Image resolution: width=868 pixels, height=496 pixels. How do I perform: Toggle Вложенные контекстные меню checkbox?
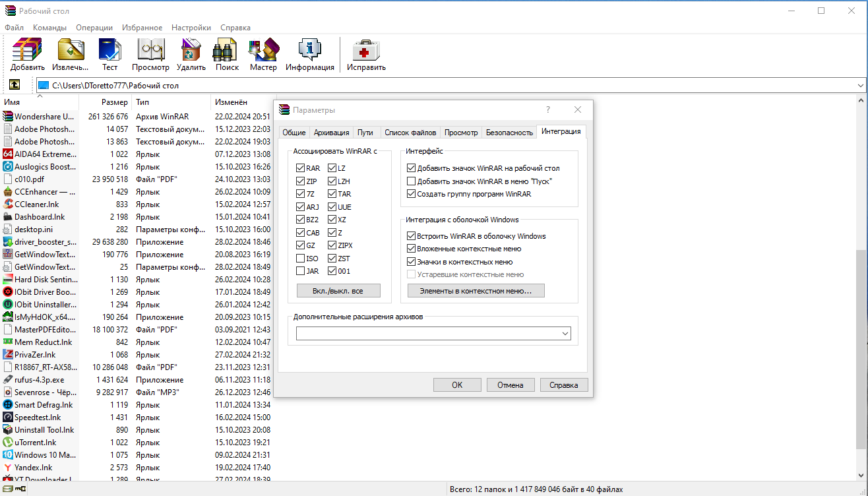412,249
